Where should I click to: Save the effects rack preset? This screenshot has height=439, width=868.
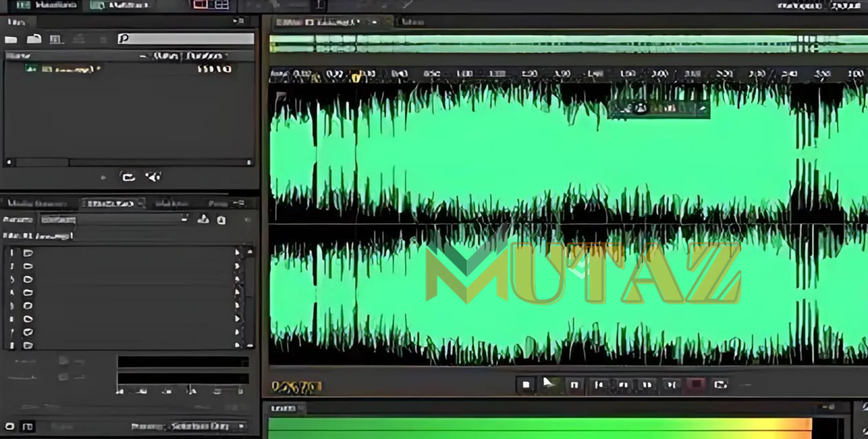(x=203, y=219)
